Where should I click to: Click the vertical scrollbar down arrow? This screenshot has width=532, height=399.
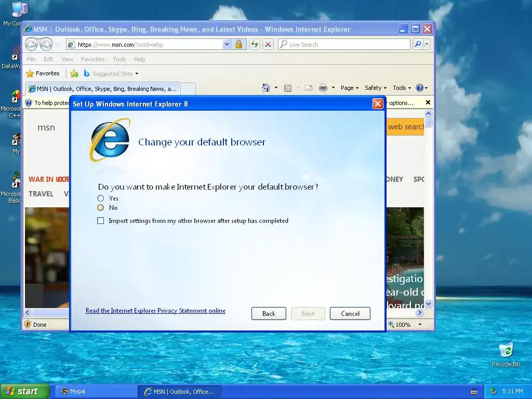(428, 303)
